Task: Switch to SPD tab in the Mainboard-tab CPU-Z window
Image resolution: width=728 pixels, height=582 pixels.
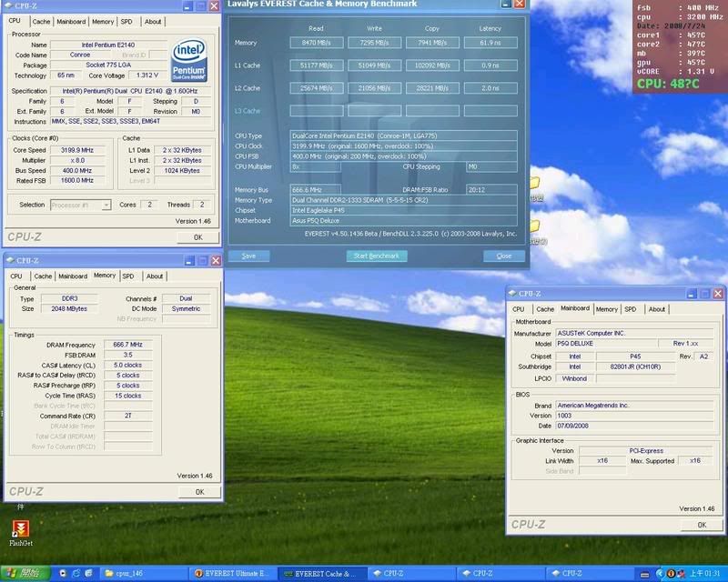Action: [x=630, y=309]
